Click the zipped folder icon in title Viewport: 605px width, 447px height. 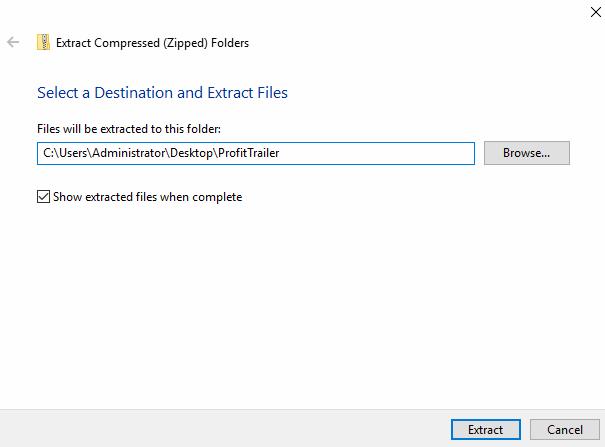pyautogui.click(x=44, y=42)
